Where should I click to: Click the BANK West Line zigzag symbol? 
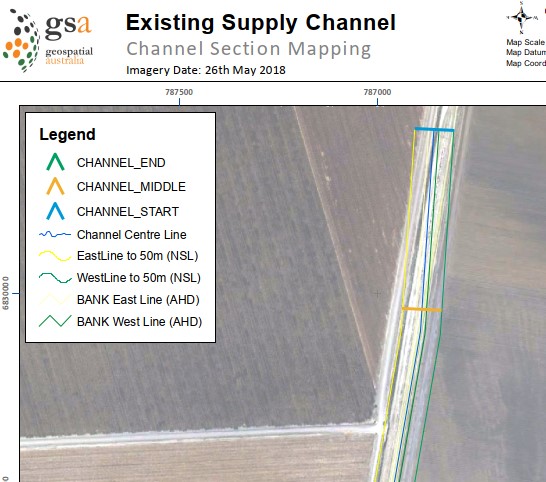coord(55,321)
